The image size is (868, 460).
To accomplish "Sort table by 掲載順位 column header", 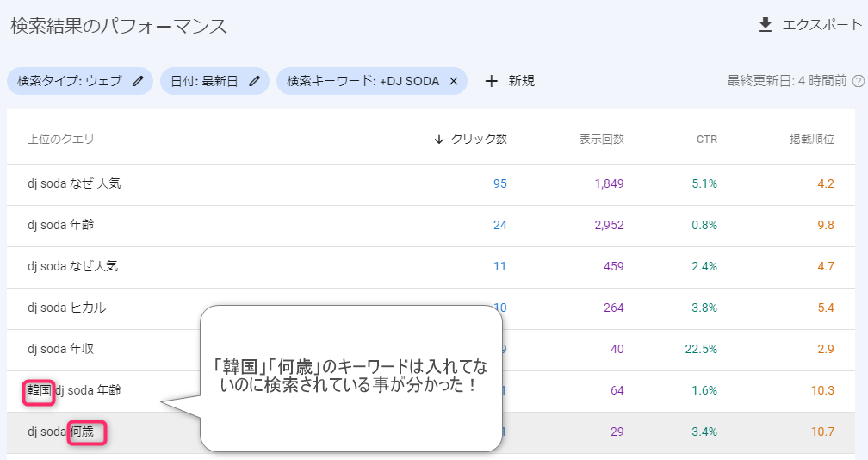I will click(811, 140).
